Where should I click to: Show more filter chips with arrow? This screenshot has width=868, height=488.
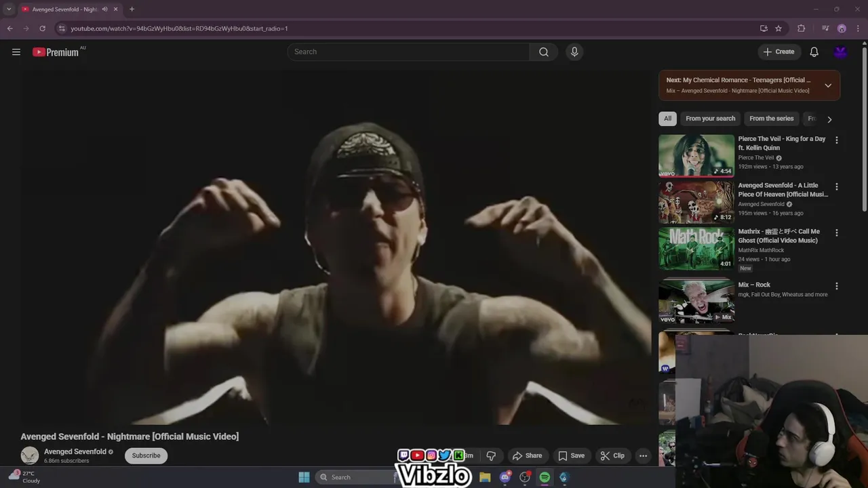tap(829, 119)
